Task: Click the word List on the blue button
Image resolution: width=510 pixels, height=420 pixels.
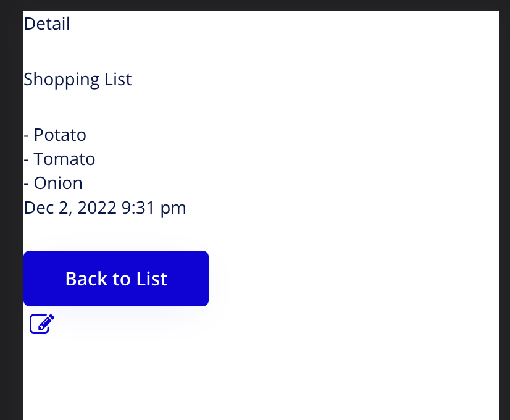Action: tap(152, 279)
